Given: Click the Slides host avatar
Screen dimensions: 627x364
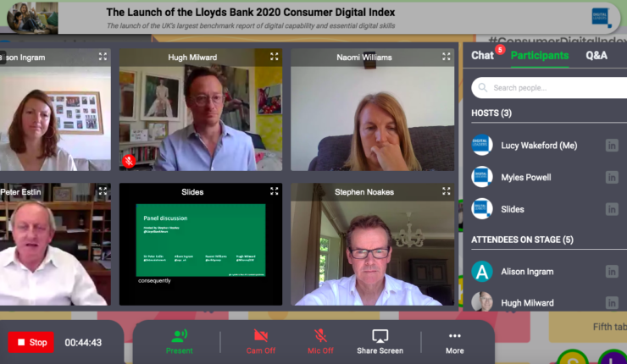Looking at the screenshot, I should click(x=482, y=208).
